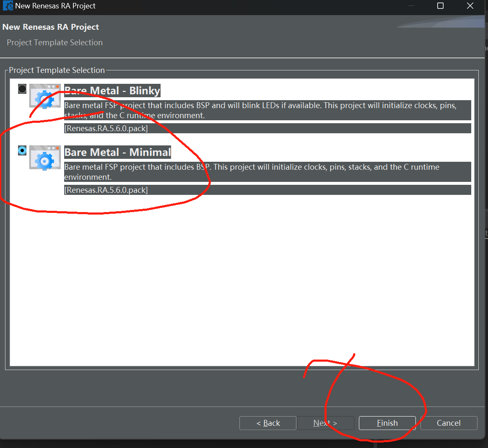
Task: Click the Blinky template gear icon
Action: [45, 96]
